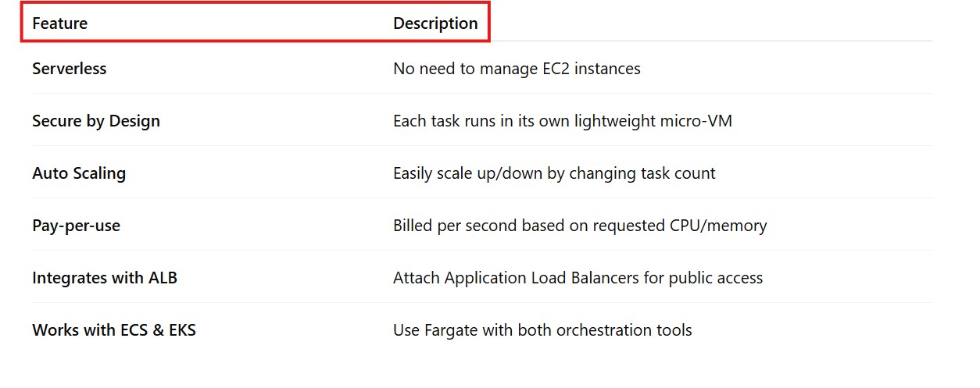980x388 pixels.
Task: Click the Works with ECS & EKS cell
Action: tap(114, 330)
